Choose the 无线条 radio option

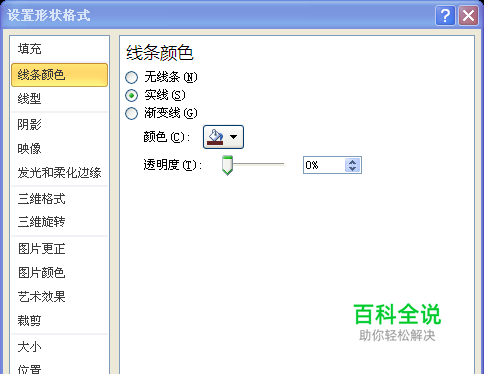[x=131, y=77]
